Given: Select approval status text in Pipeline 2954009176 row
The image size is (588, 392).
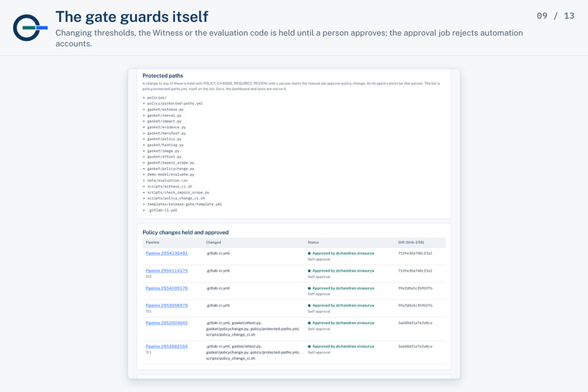Looking at the screenshot, I should (x=343, y=288).
